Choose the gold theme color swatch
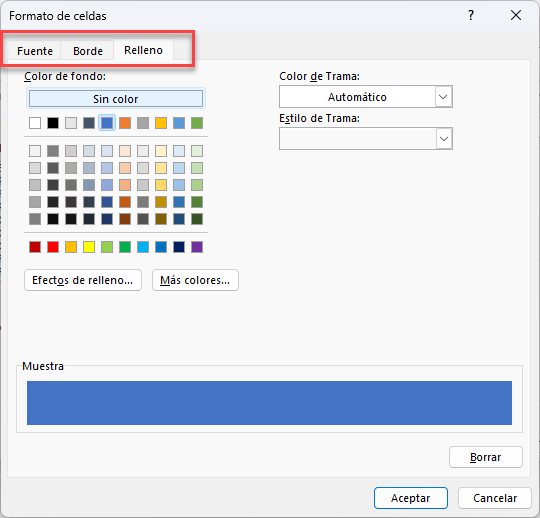The width and height of the screenshot is (540, 518). (x=161, y=123)
